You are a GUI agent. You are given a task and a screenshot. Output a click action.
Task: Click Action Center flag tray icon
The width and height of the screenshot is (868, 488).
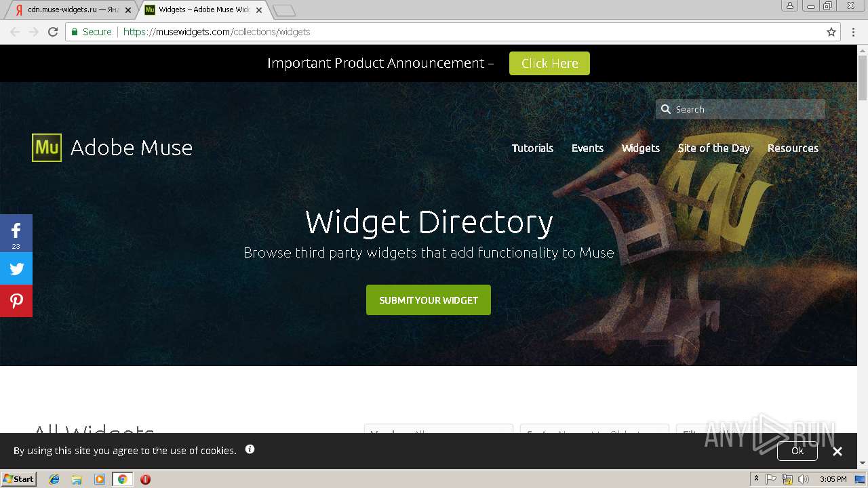point(771,479)
